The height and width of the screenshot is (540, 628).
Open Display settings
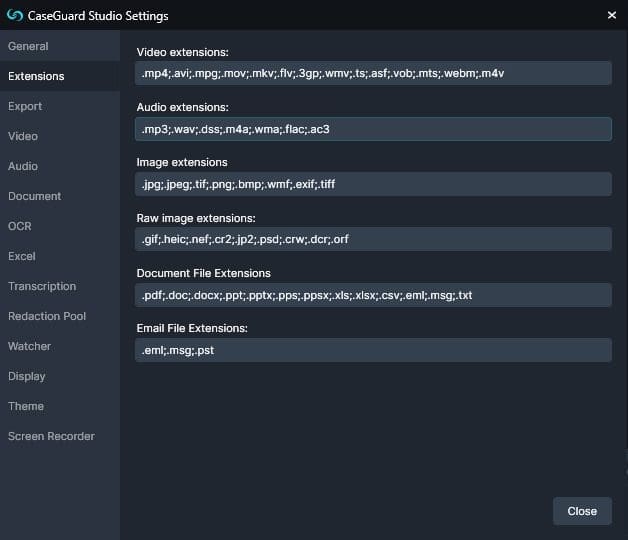coord(60,377)
